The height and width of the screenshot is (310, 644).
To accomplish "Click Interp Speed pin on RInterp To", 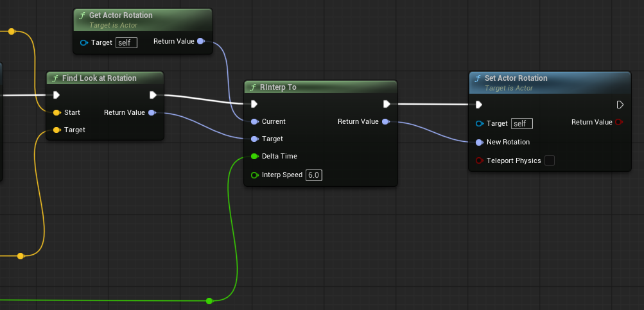I will pos(254,175).
